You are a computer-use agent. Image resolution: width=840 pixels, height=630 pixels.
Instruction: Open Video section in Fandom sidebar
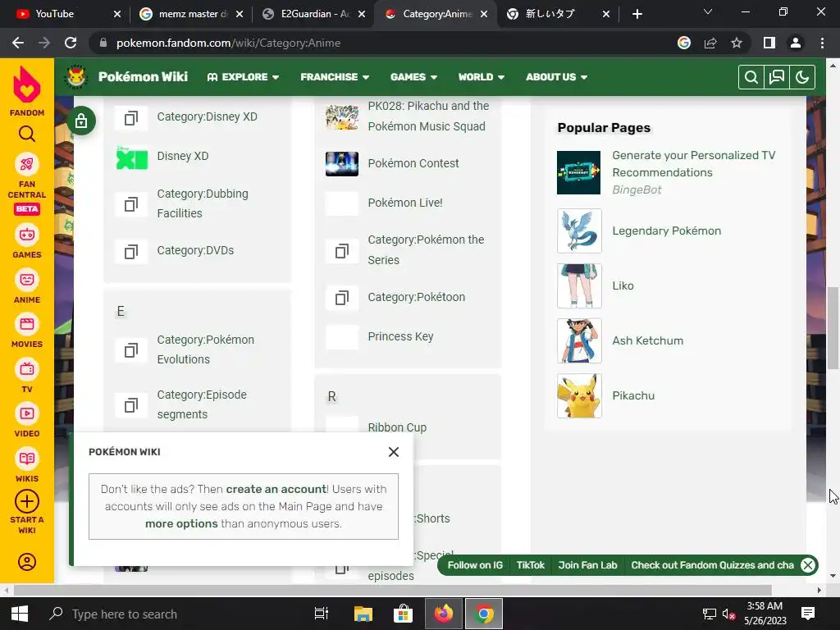[x=27, y=421]
